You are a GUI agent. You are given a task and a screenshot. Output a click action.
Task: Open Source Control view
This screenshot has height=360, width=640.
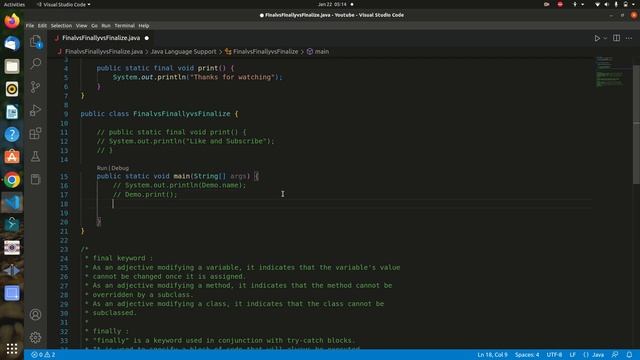pos(36,87)
